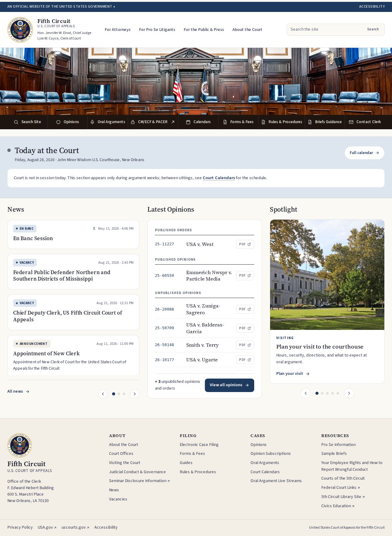Viewport: 392px width, 536px height.
Task: Click the Rules & Procedures document icon
Action: pyautogui.click(x=263, y=122)
